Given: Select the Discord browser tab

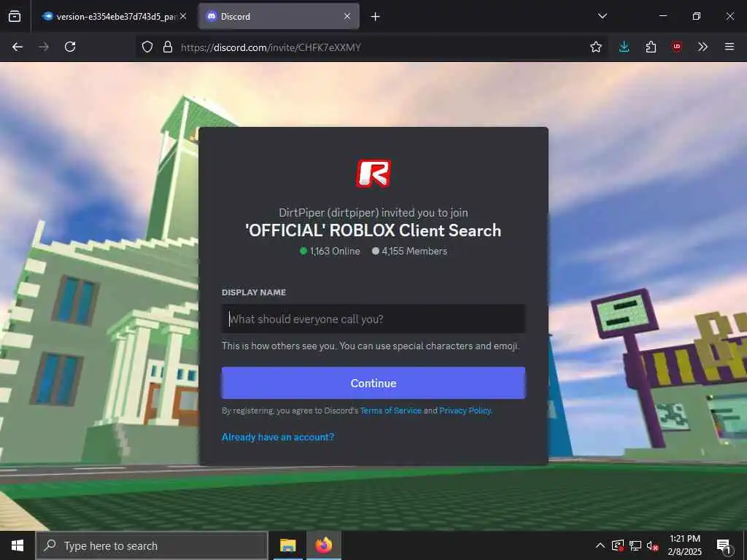Looking at the screenshot, I should (x=279, y=16).
